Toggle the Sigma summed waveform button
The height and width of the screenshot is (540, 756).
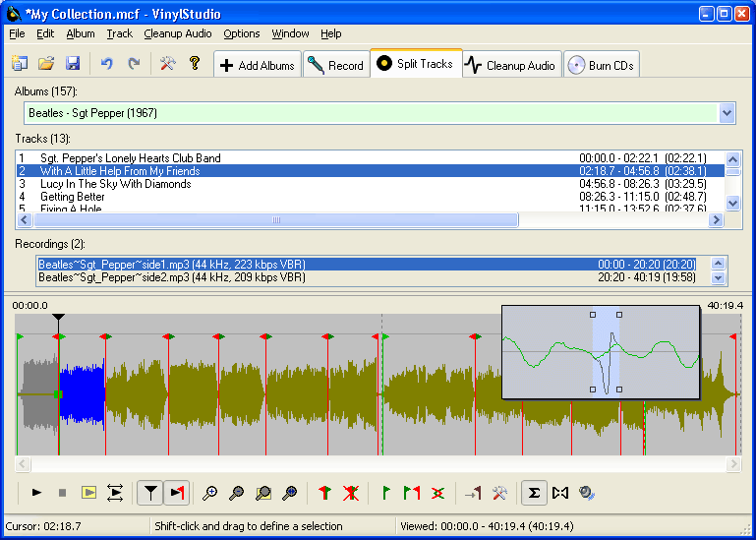[x=534, y=493]
